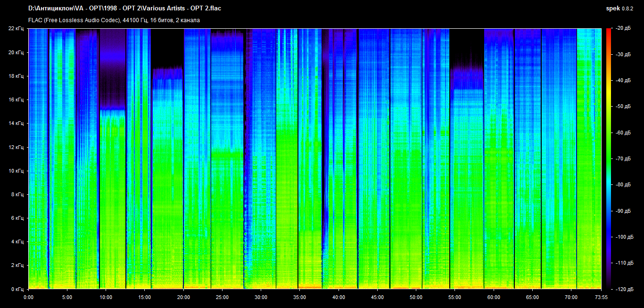Click the FLAC codec info line
The height and width of the screenshot is (308, 644).
pyautogui.click(x=114, y=20)
